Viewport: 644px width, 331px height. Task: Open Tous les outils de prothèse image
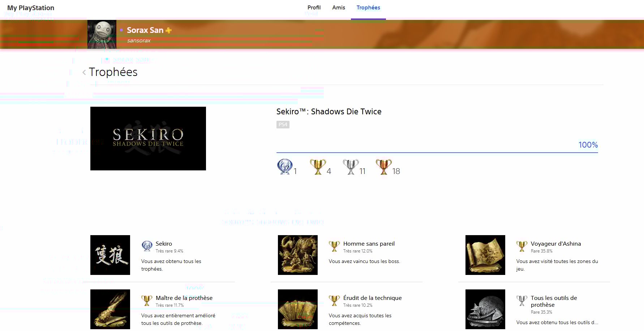[485, 309]
